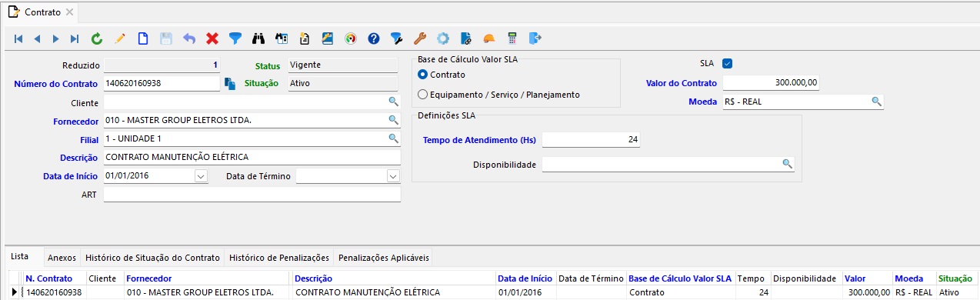Click the wrench tools icon
Screen dimensions: 980x300
(x=420, y=38)
